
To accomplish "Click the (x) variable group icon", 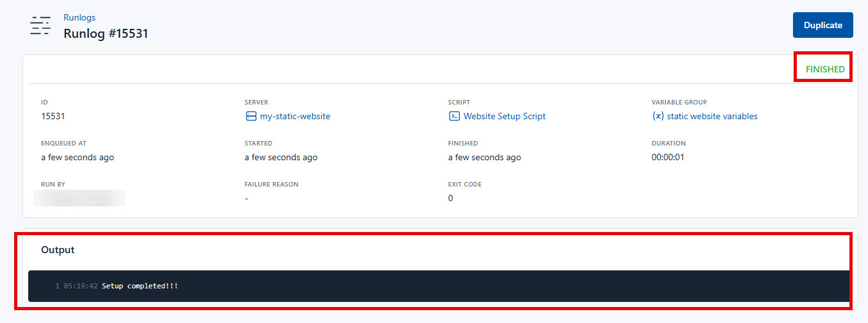I will [658, 116].
